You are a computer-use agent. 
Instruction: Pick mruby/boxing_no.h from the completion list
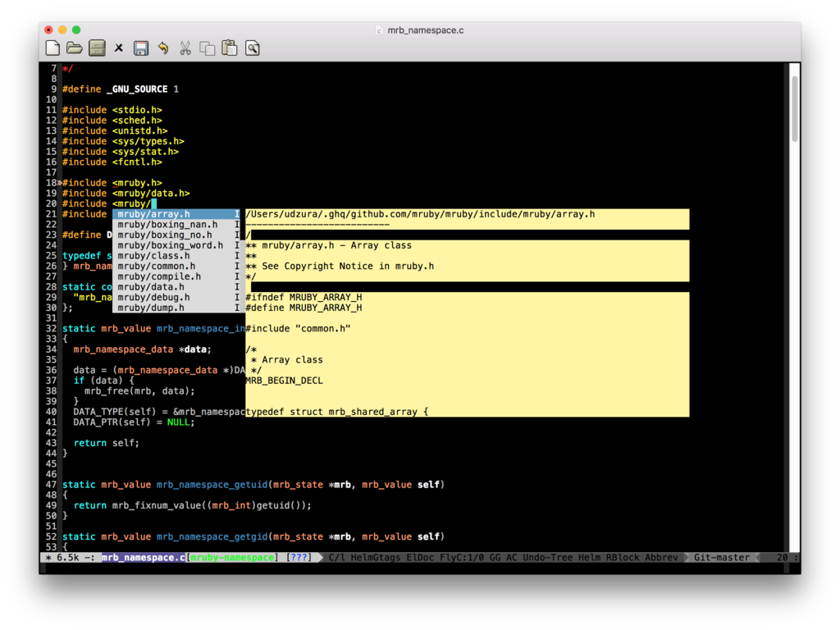[x=176, y=235]
